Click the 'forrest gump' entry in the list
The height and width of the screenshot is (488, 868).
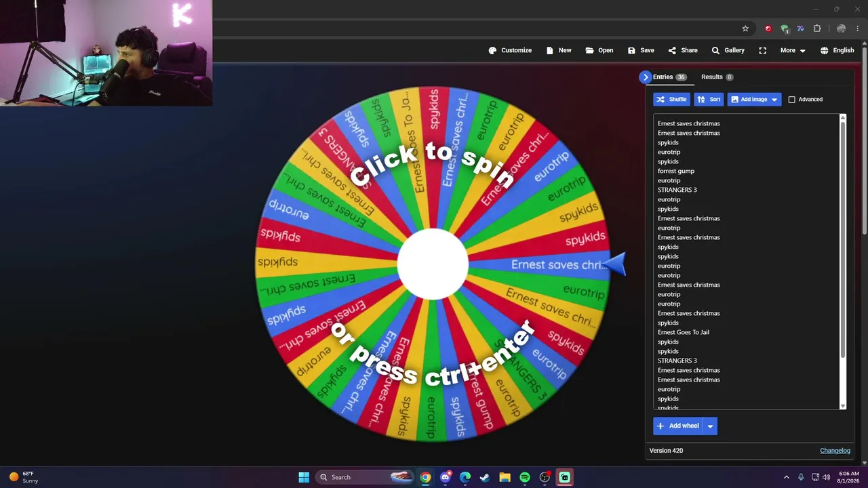click(x=676, y=171)
